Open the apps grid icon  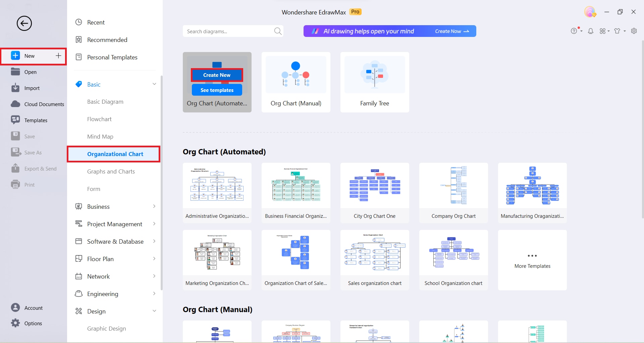tap(603, 31)
